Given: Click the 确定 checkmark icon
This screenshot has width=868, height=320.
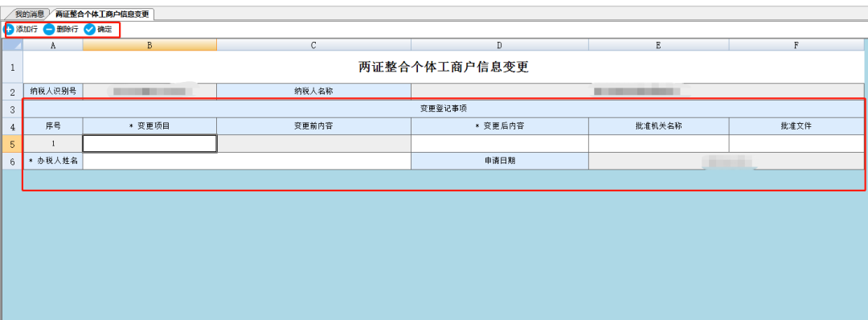Looking at the screenshot, I should tap(90, 29).
